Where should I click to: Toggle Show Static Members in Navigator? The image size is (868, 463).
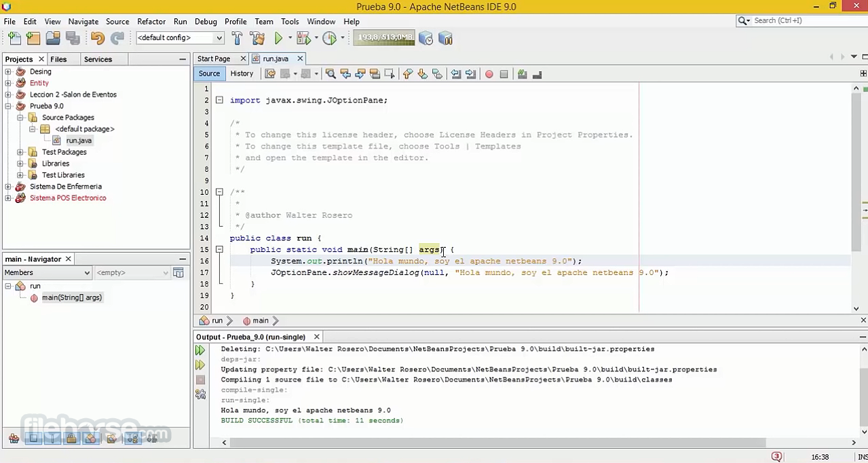[x=52, y=438]
